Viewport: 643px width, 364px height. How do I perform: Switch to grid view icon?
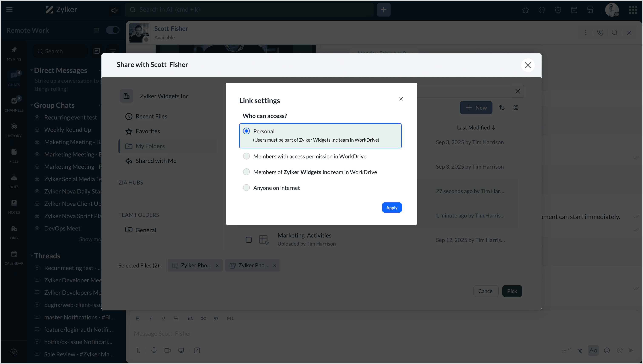pyautogui.click(x=515, y=108)
